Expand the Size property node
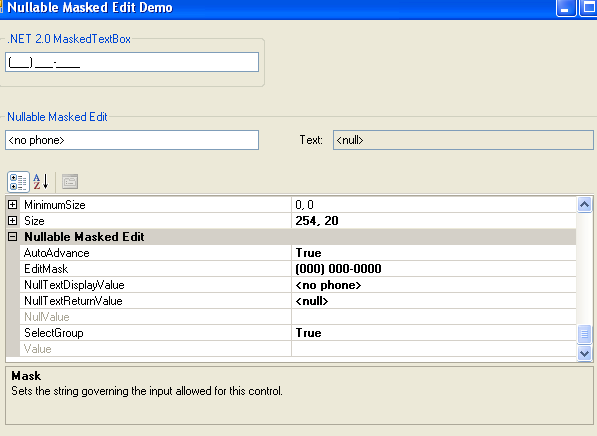This screenshot has width=597, height=436. coord(13,221)
